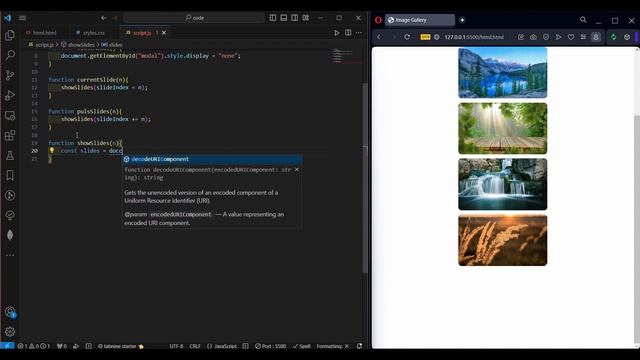Click the 'code' command center search box
Image resolution: width=640 pixels, height=360 pixels.
pos(194,18)
